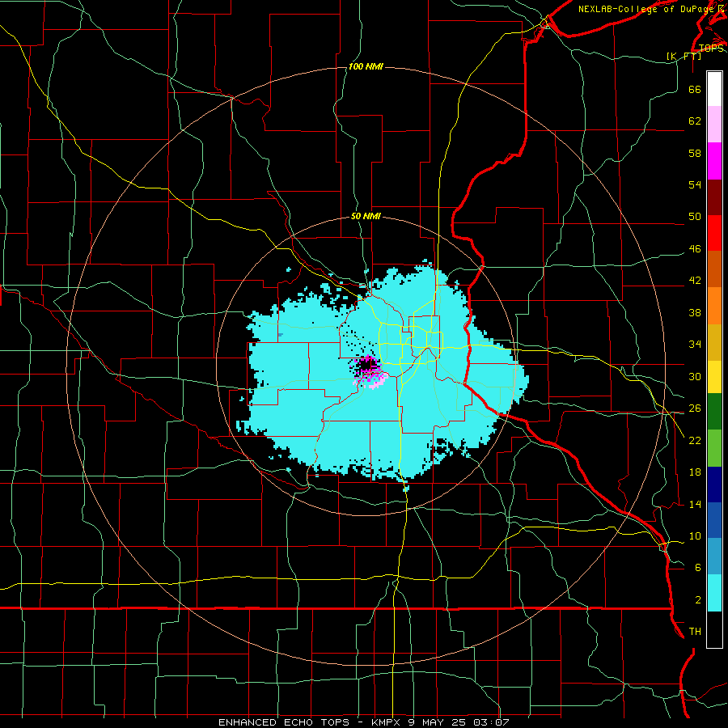Click the '9 MAY 25' date text
The height and width of the screenshot is (728, 728).
point(438,722)
